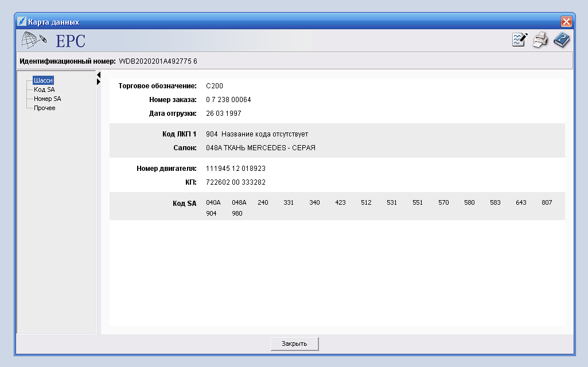Click the Торговое обозначение label
This screenshot has height=367, width=588.
(158, 86)
